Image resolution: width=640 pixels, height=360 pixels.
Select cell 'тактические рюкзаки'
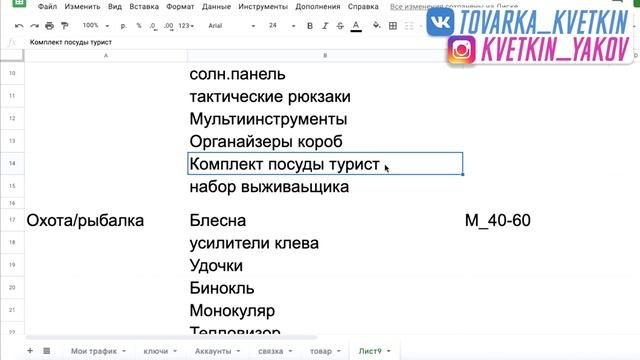pos(325,96)
